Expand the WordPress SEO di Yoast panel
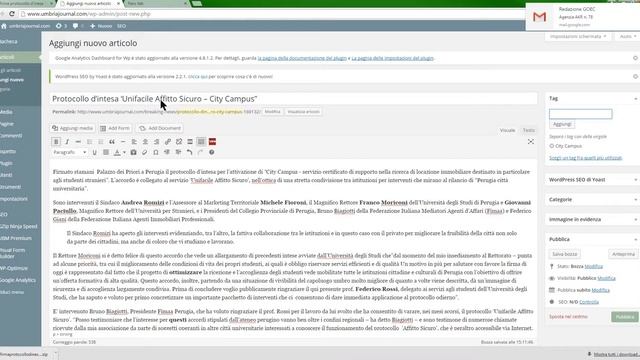The height and width of the screenshot is (360, 640). 635,180
